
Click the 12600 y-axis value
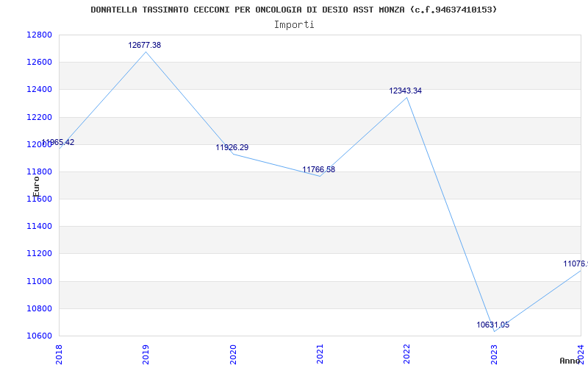tap(39, 63)
